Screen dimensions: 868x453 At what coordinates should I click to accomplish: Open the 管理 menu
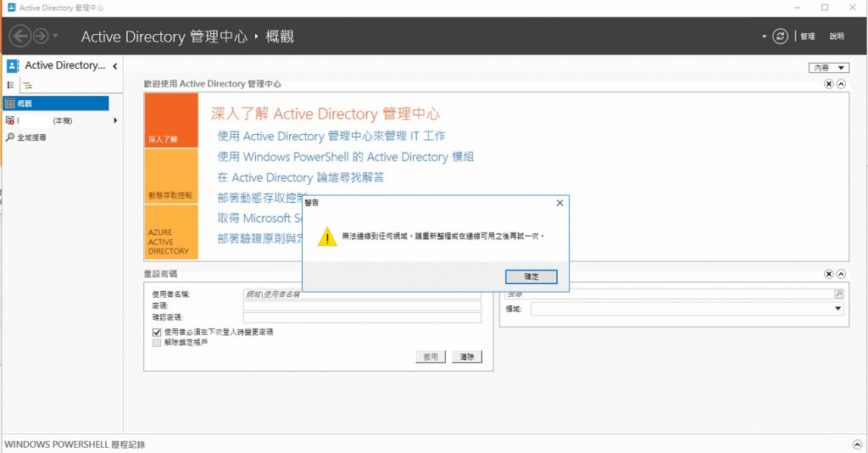click(x=808, y=36)
